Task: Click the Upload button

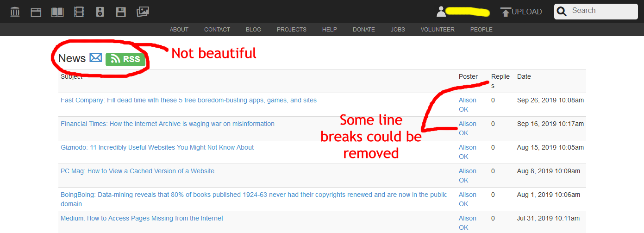Action: [521, 12]
